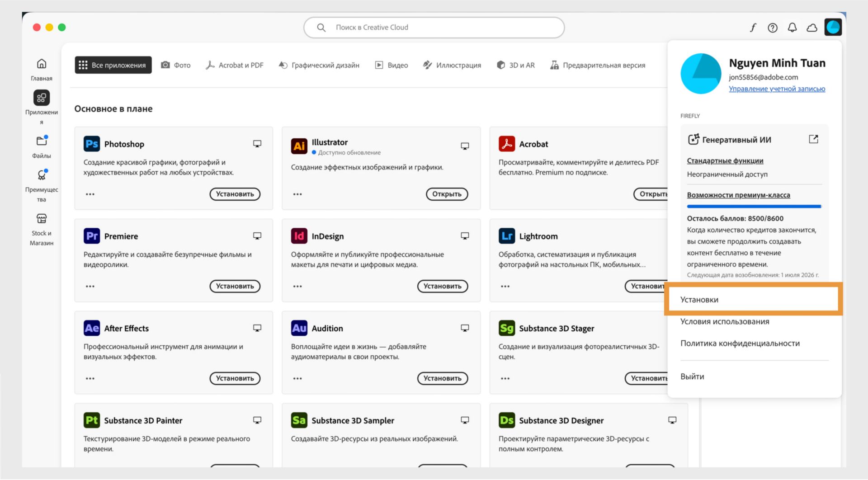Screen dimensions: 868x480
Task: Install After Effects with Установить button
Action: (235, 379)
